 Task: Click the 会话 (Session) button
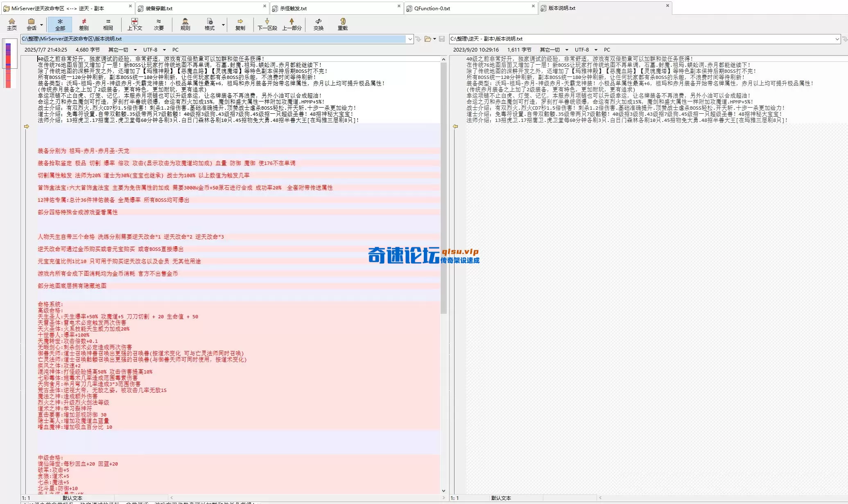[x=32, y=24]
